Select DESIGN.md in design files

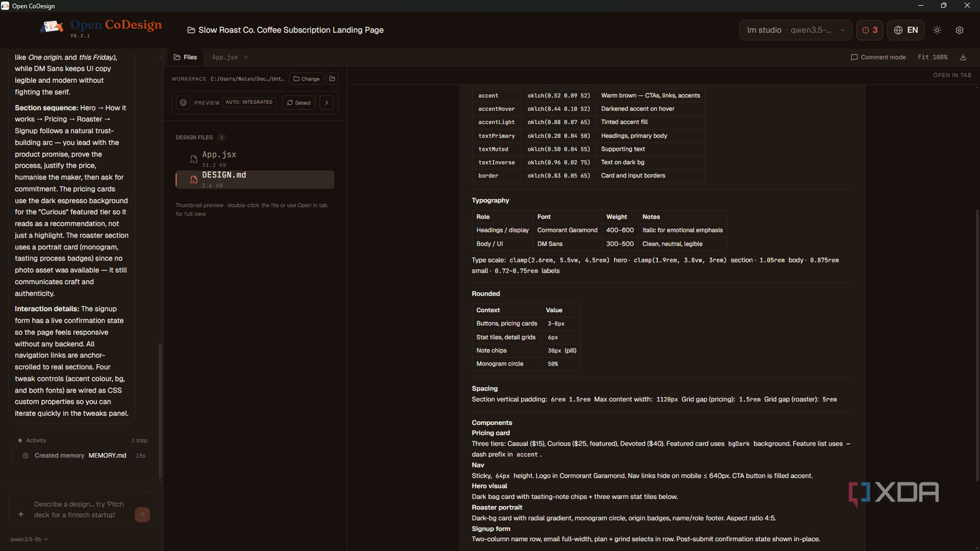(255, 180)
